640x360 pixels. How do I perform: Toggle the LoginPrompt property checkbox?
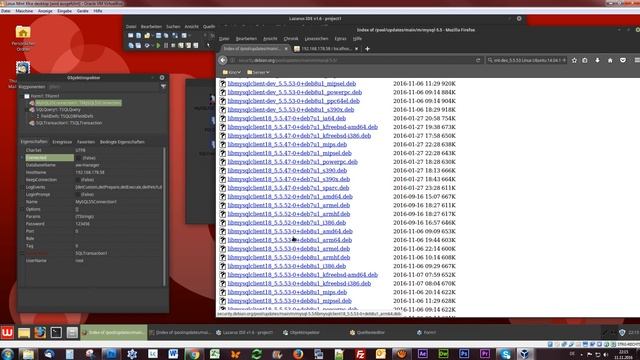click(x=78, y=194)
